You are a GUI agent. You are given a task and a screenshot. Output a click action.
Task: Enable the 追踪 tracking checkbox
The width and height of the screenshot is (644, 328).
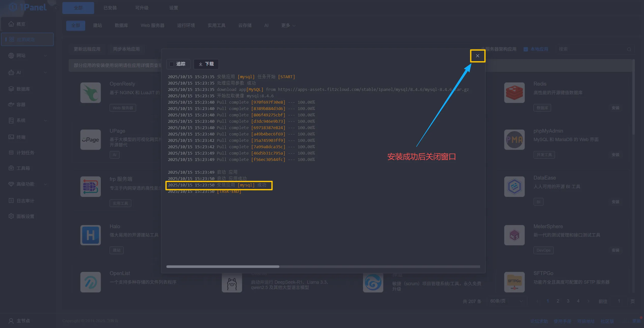[172, 64]
